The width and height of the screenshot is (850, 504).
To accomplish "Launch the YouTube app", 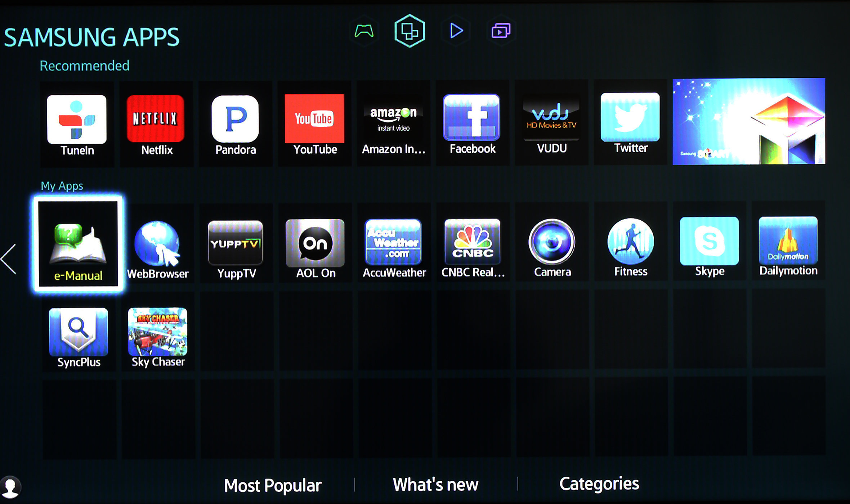I will tap(315, 123).
